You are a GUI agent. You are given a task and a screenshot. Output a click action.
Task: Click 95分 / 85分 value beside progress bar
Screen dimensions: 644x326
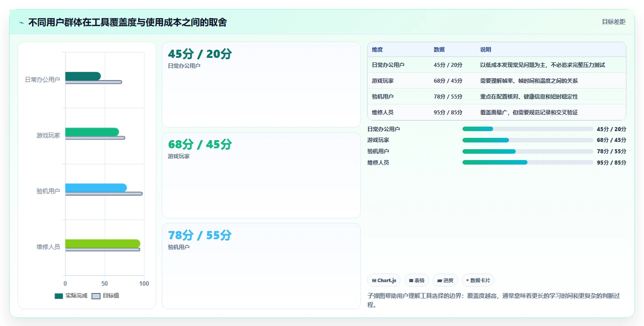click(611, 163)
